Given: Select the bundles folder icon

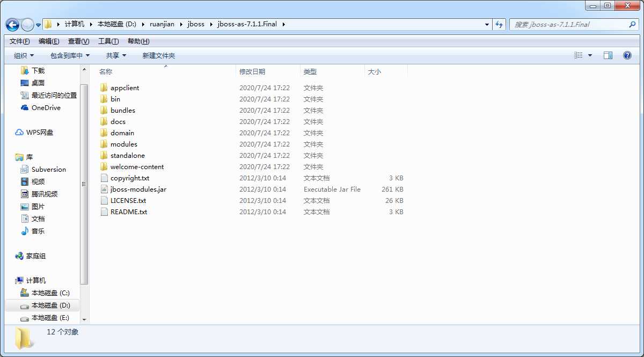Looking at the screenshot, I should click(x=104, y=110).
